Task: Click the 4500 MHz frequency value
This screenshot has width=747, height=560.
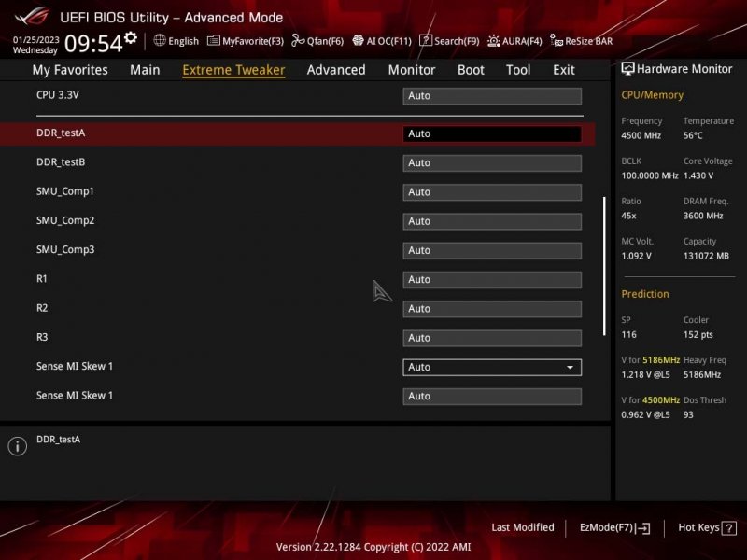Action: 641,135
